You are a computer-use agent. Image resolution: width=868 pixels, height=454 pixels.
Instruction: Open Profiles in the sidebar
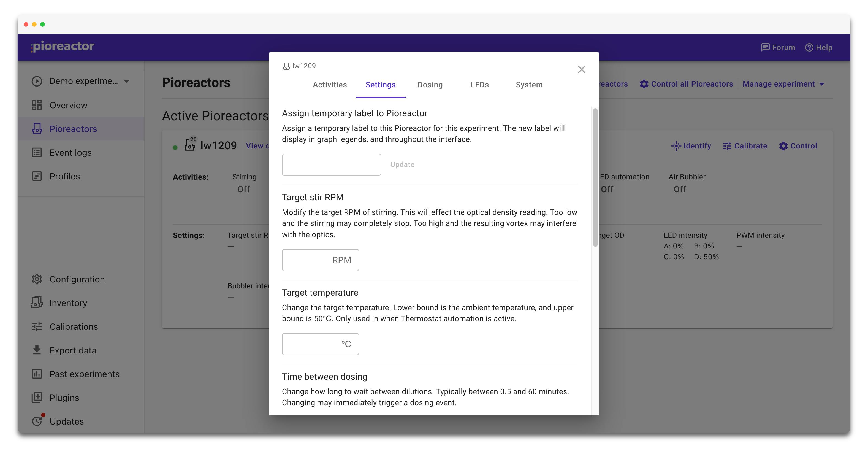coord(81,176)
